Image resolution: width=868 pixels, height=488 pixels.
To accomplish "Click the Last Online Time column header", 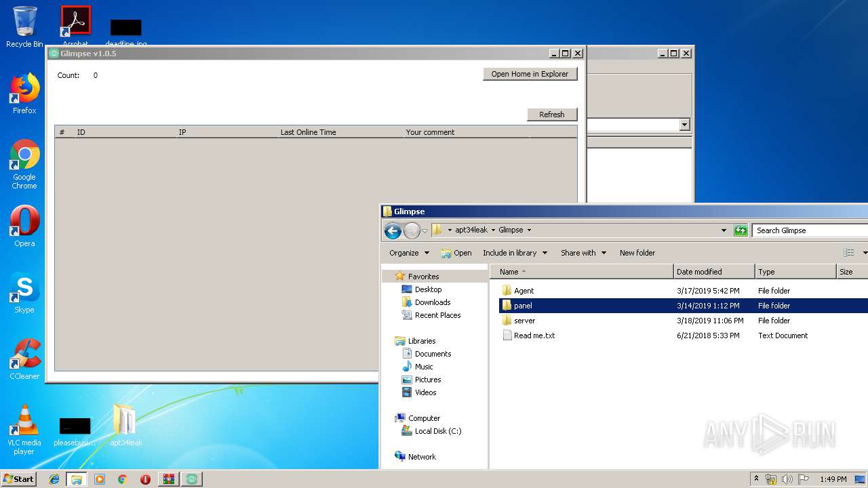I will tap(340, 132).
